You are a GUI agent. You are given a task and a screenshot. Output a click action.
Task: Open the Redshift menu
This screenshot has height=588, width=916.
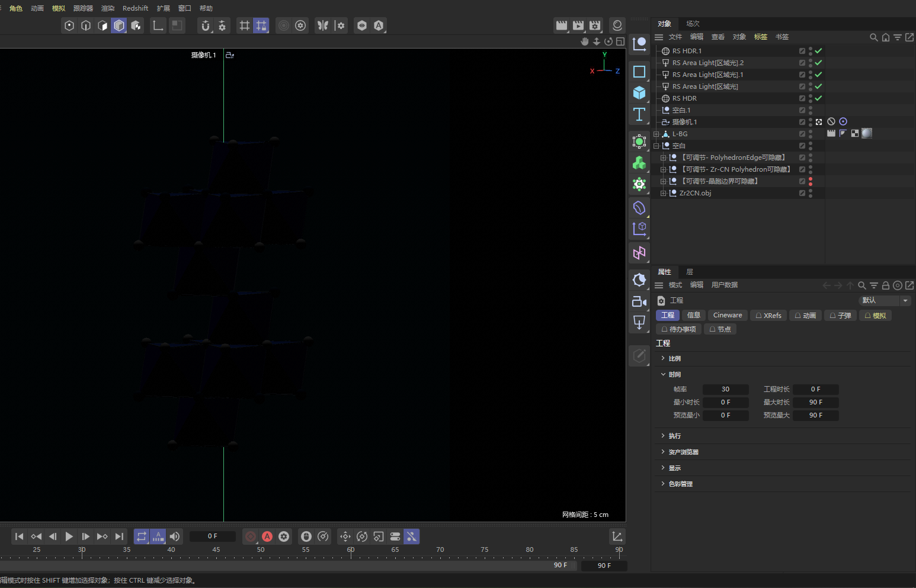135,8
